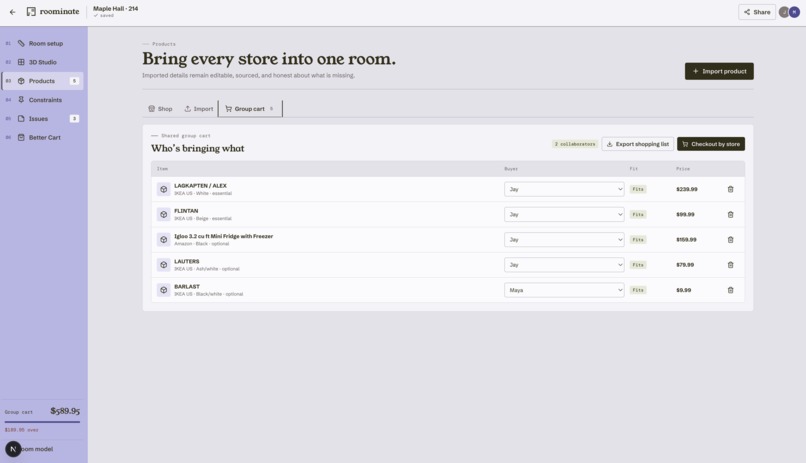Viewport: 806px width, 463px height.
Task: Click Export shopping list button
Action: (637, 144)
